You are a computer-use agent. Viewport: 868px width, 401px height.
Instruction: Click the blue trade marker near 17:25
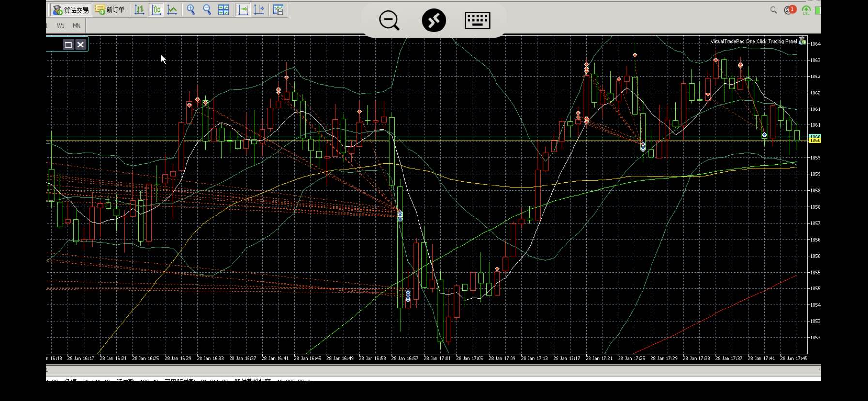643,147
